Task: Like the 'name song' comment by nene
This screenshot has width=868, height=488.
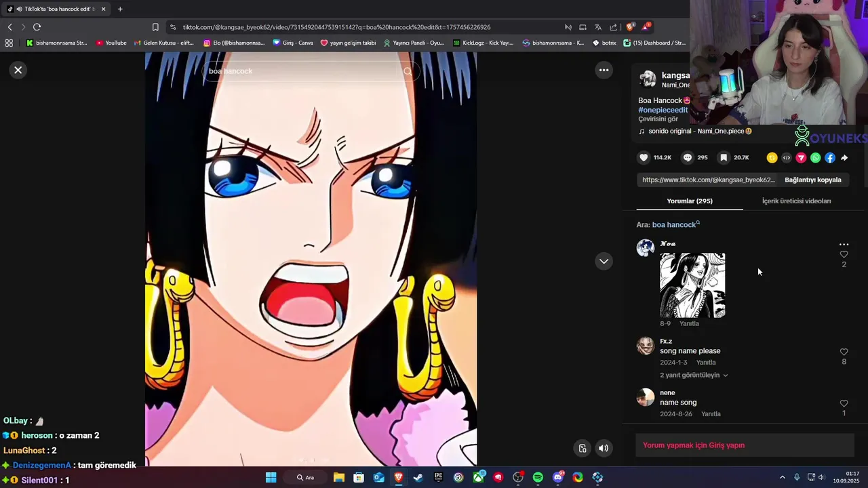Action: (x=844, y=403)
